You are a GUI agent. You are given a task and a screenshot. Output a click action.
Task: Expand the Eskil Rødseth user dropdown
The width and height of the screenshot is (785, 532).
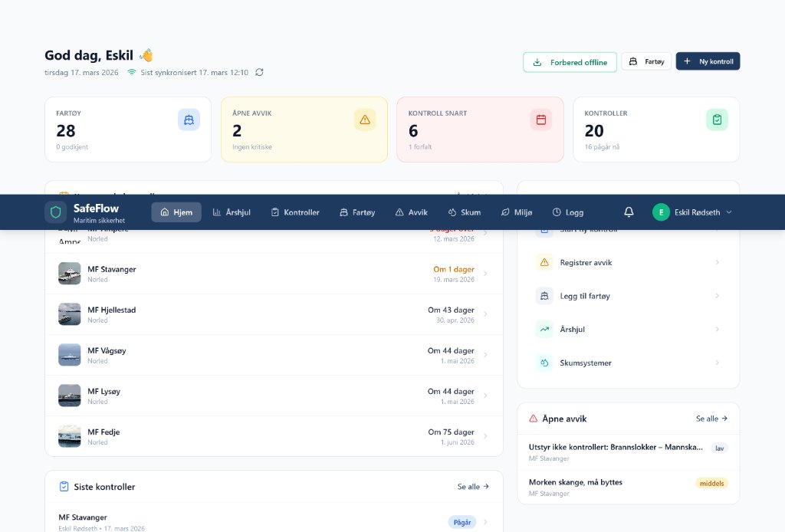729,212
